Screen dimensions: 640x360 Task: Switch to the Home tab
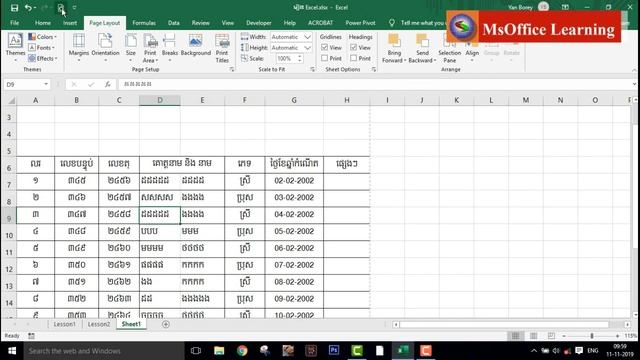click(x=43, y=23)
